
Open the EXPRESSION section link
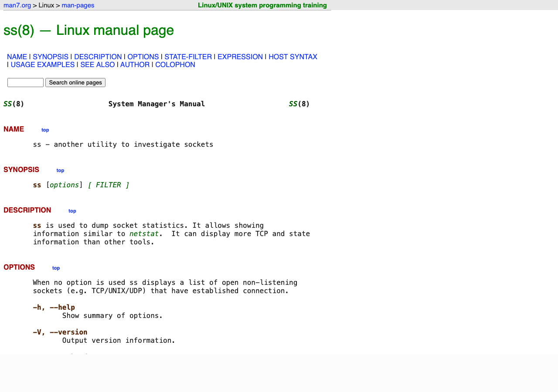click(240, 57)
